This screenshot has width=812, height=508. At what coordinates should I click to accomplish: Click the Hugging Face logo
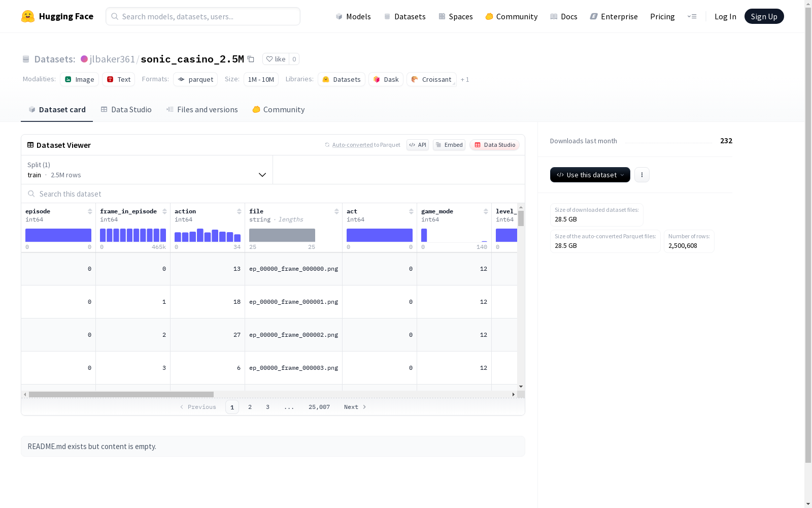tap(28, 16)
